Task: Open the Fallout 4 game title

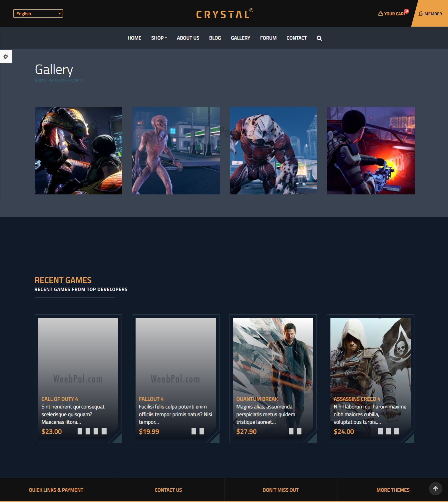Action: pos(151,399)
